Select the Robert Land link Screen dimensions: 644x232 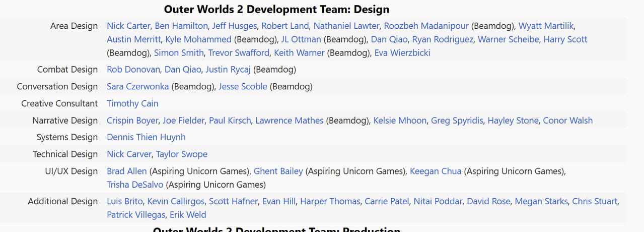[x=285, y=26]
